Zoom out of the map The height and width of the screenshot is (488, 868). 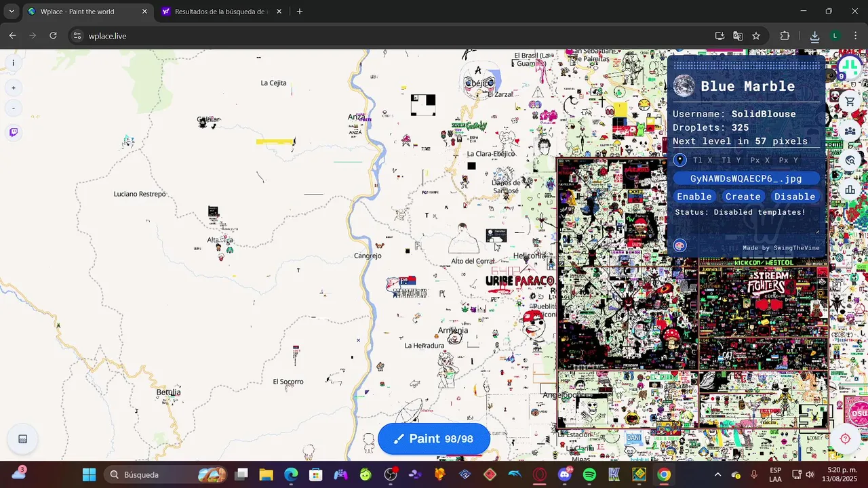pyautogui.click(x=13, y=108)
